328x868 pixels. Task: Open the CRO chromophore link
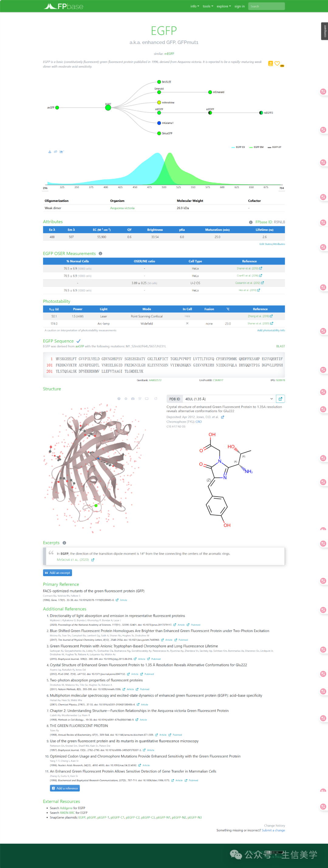click(199, 422)
